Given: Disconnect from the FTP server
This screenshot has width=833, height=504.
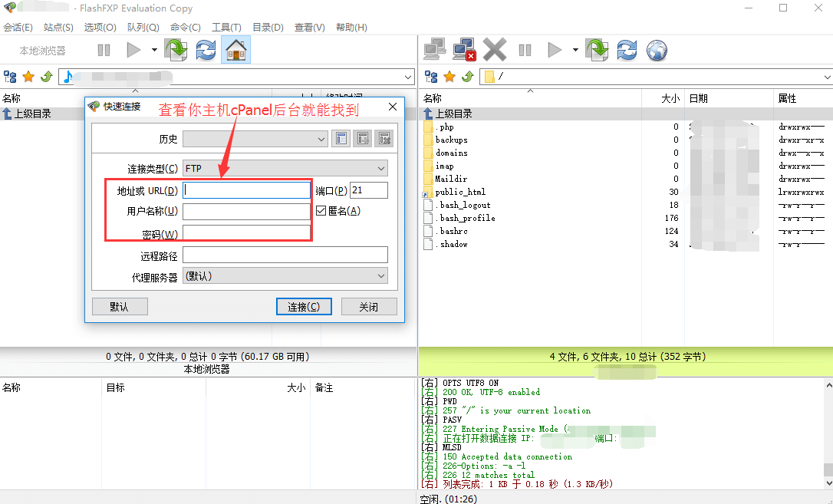Looking at the screenshot, I should [463, 49].
